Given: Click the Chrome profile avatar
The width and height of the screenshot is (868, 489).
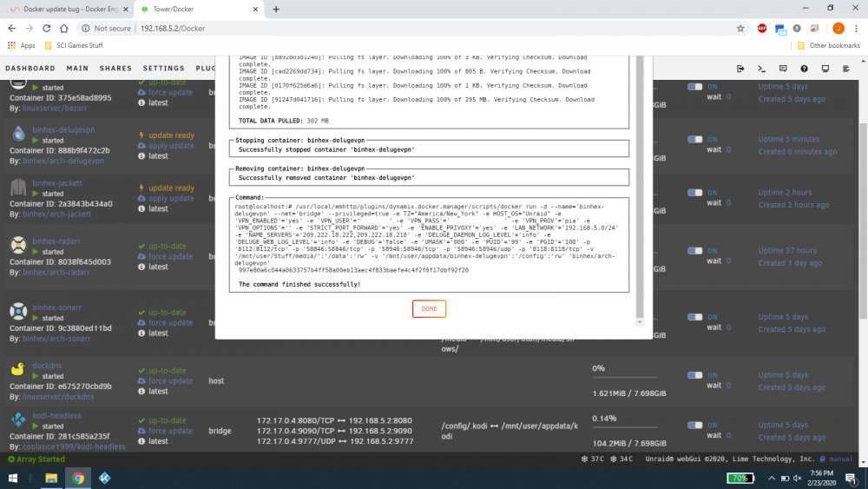Looking at the screenshot, I should [x=838, y=29].
